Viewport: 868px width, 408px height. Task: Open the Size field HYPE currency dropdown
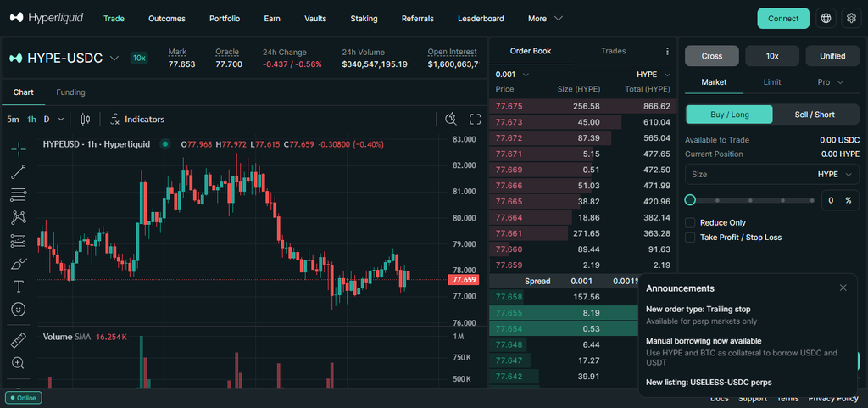(x=835, y=175)
